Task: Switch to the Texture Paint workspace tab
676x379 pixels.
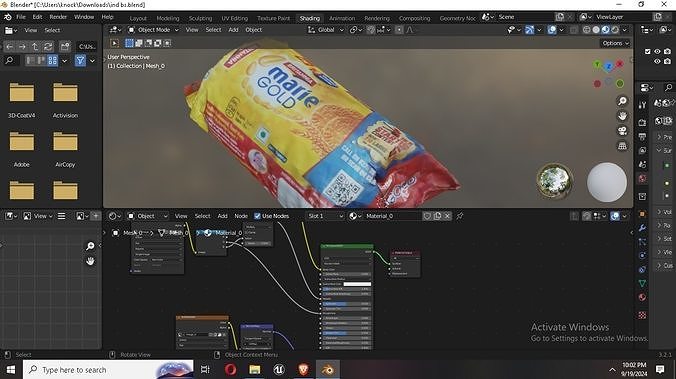Action: 273,18
